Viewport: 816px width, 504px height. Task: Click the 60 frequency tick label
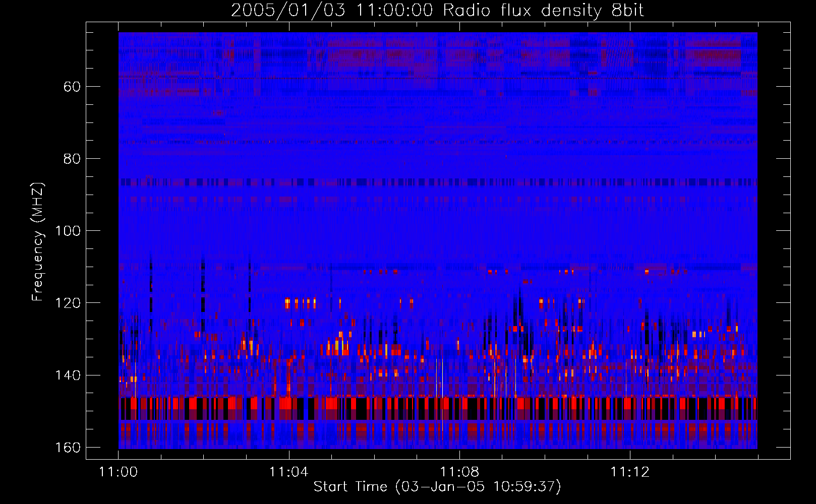click(x=72, y=87)
